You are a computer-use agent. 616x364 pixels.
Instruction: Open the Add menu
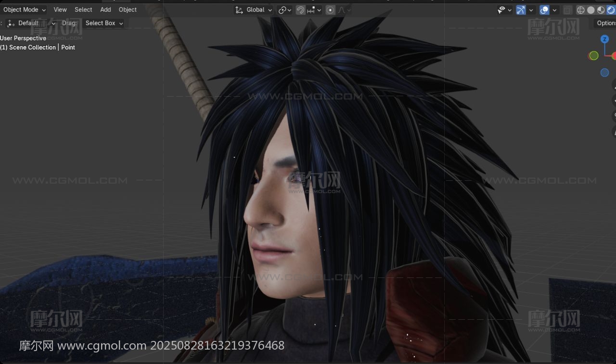click(x=105, y=10)
